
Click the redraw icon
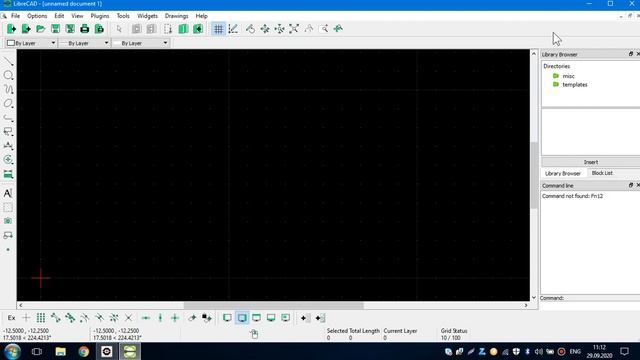pyautogui.click(x=250, y=29)
